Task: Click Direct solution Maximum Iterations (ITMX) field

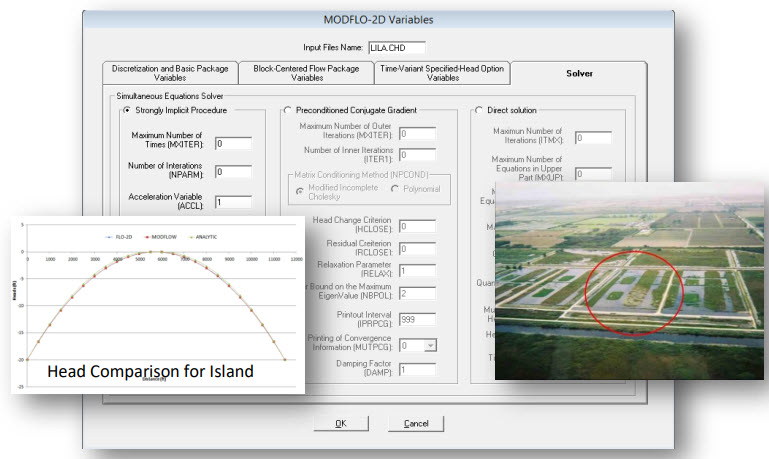Action: [592, 139]
